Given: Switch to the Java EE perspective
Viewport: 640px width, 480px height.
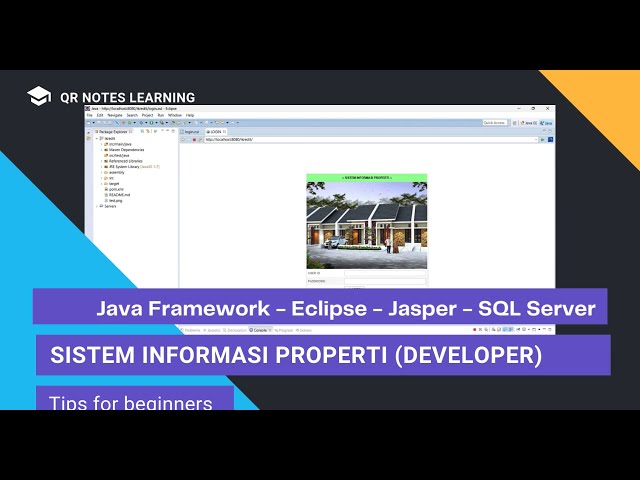Looking at the screenshot, I should click(529, 123).
